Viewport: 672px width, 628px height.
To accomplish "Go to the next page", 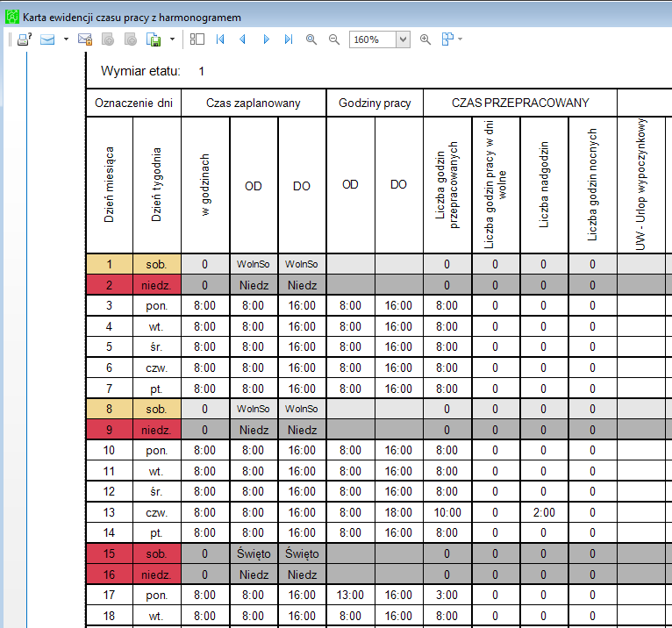I will pos(266,39).
